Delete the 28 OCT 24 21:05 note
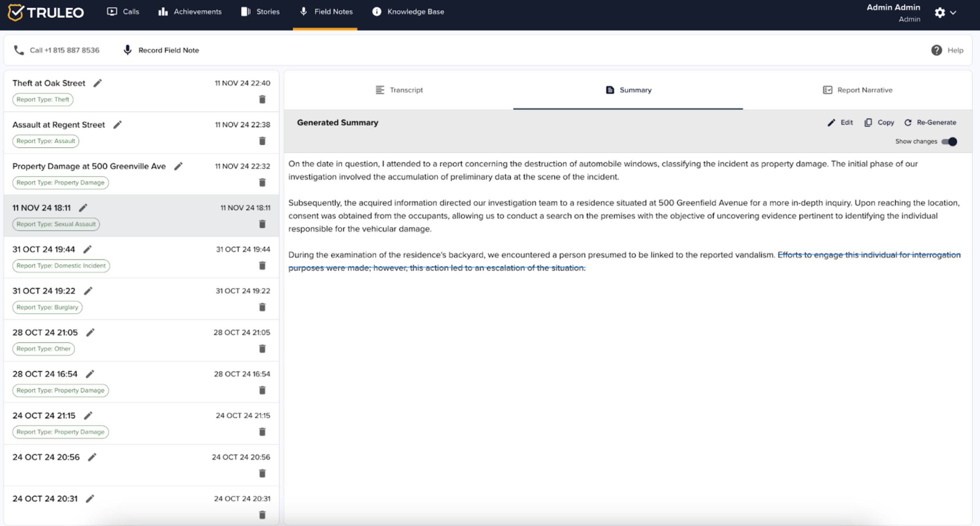The width and height of the screenshot is (980, 526). tap(262, 348)
